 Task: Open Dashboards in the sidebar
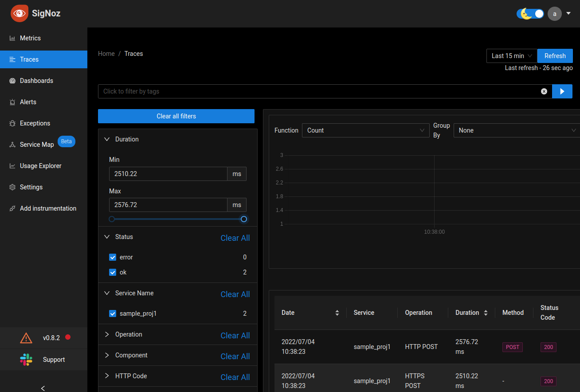click(36, 81)
